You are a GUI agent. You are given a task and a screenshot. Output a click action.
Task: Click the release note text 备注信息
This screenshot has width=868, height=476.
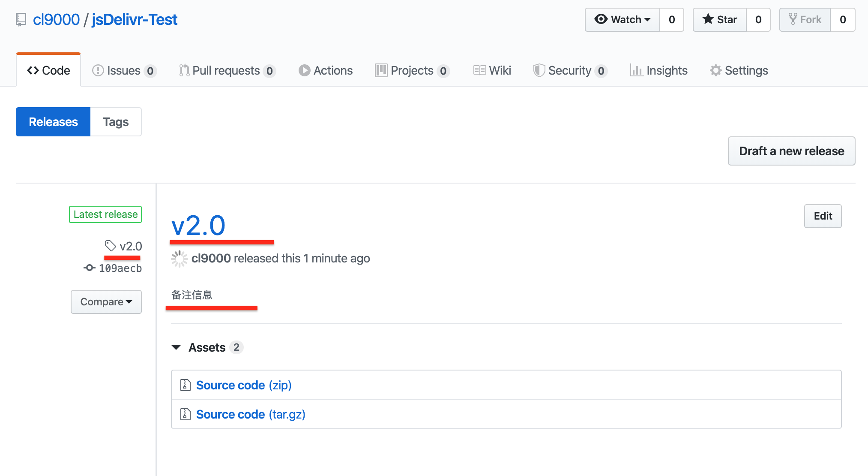pos(192,295)
